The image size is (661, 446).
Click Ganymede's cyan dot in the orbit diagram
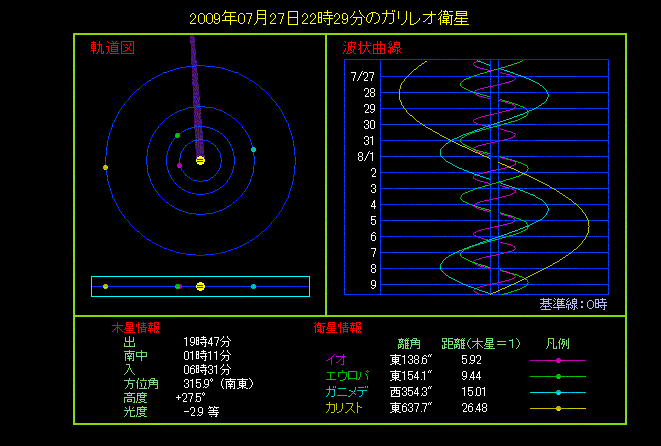pyautogui.click(x=254, y=149)
